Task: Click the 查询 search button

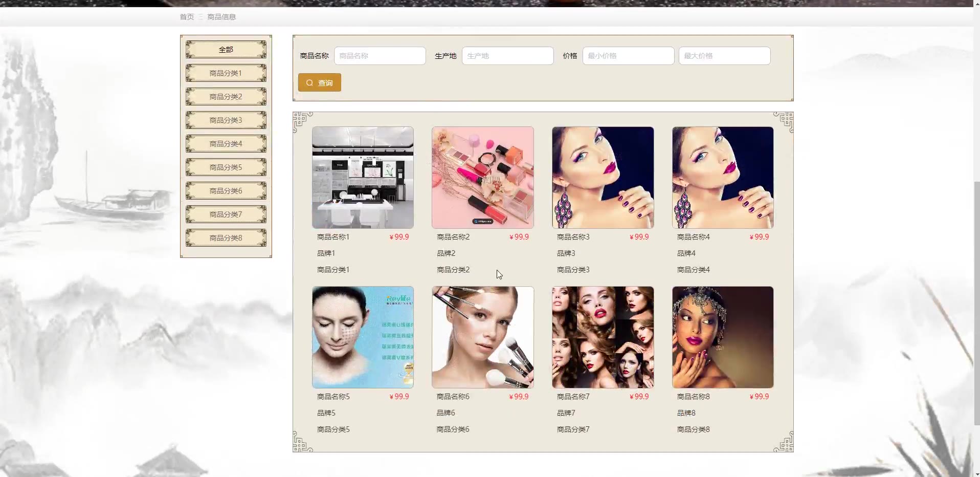Action: [320, 82]
